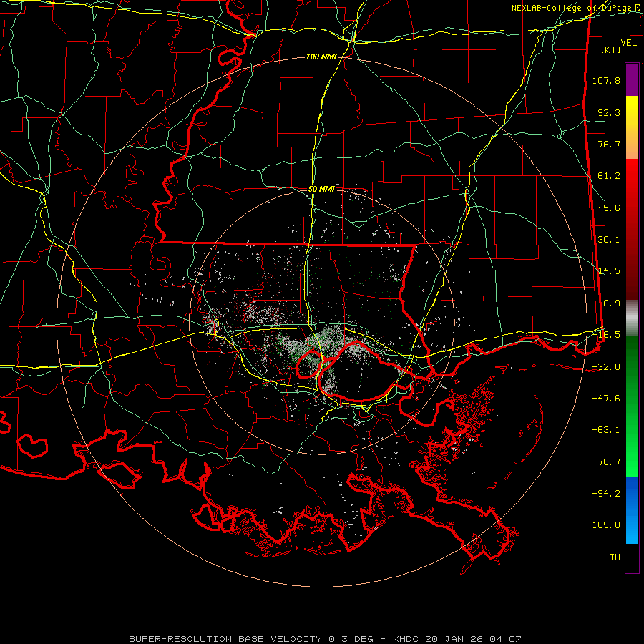Viewport: 644px width, 644px height.
Task: Click the 30.1 legend value
Action: click(x=609, y=240)
